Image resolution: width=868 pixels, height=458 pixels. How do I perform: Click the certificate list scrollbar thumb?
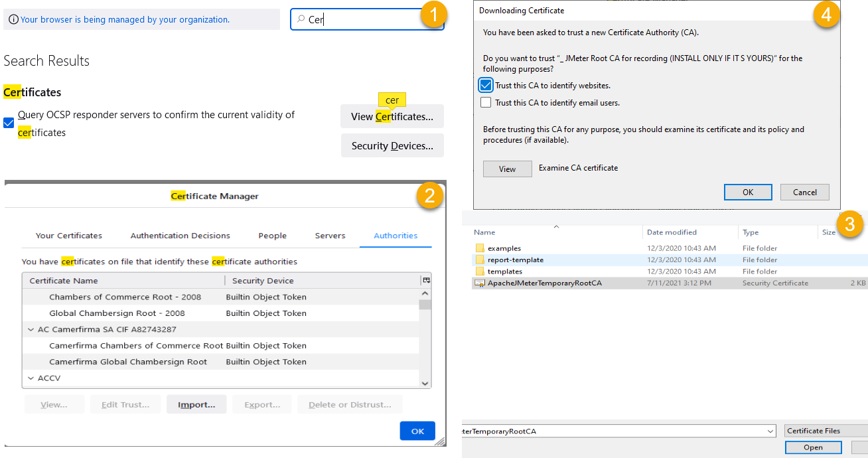pyautogui.click(x=425, y=305)
